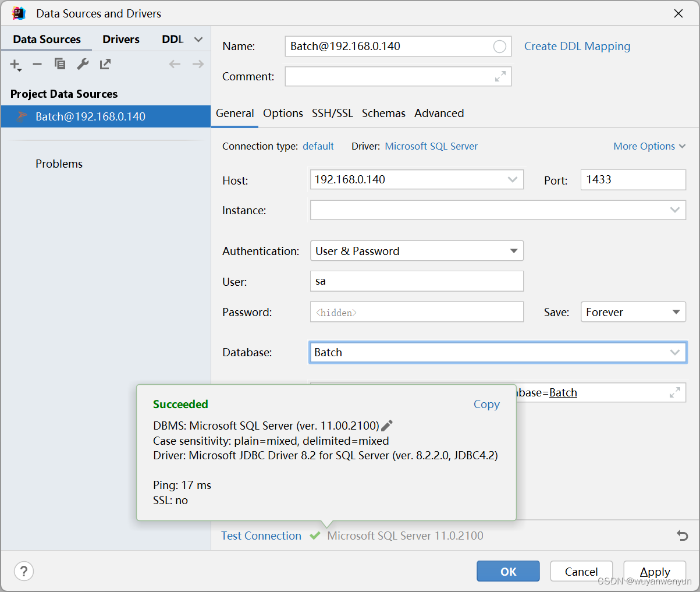Open the Schemas tab
The height and width of the screenshot is (592, 700).
point(383,113)
